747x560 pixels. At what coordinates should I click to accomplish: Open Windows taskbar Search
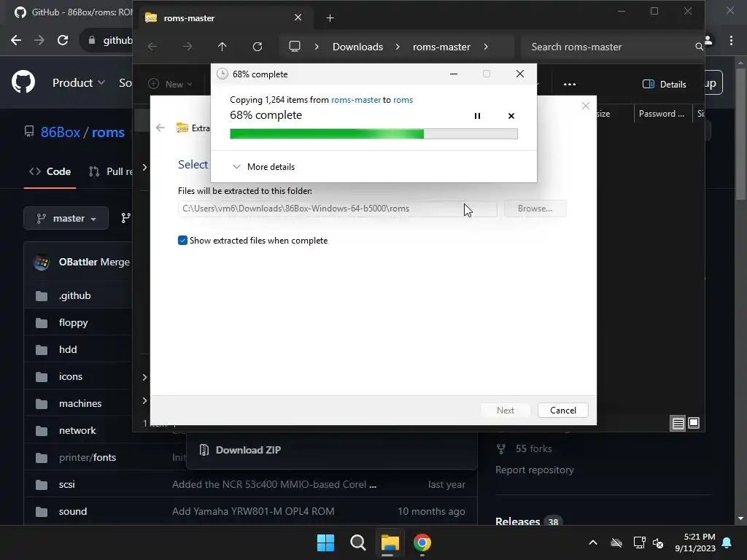click(357, 542)
